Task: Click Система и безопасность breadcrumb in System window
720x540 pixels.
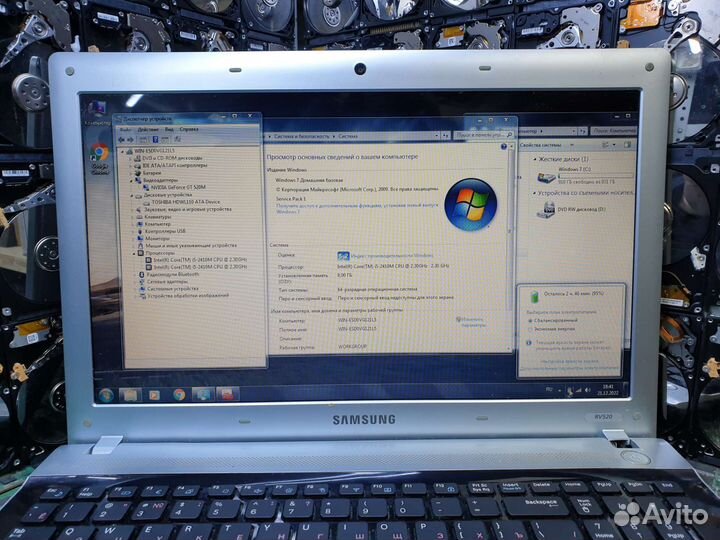Action: pos(301,136)
